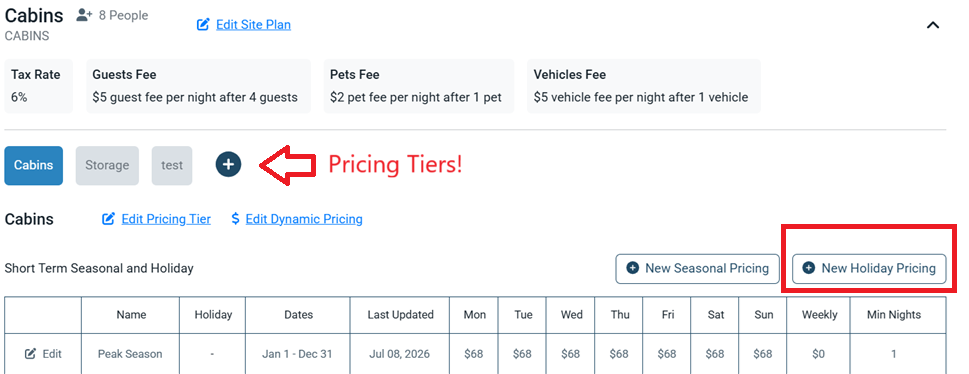Open the Edit Site Plan link
Viewport: 969px width, 374px height.
click(x=253, y=25)
